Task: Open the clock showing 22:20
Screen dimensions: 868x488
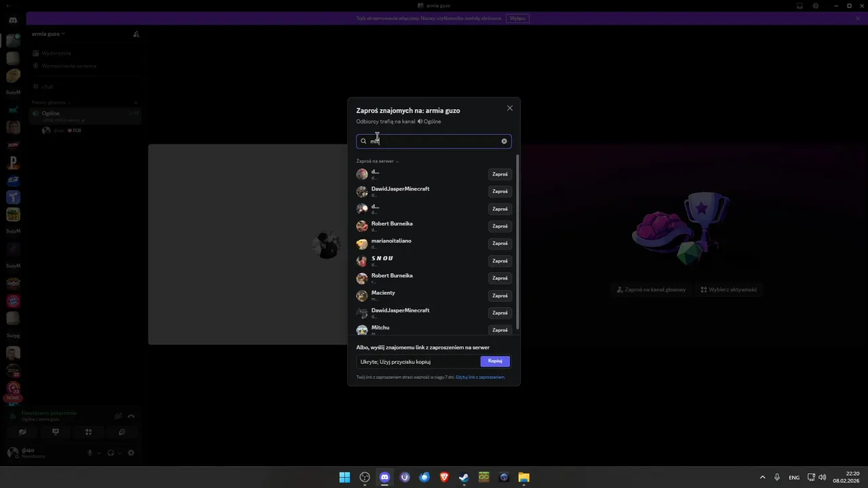Action: pos(846,477)
